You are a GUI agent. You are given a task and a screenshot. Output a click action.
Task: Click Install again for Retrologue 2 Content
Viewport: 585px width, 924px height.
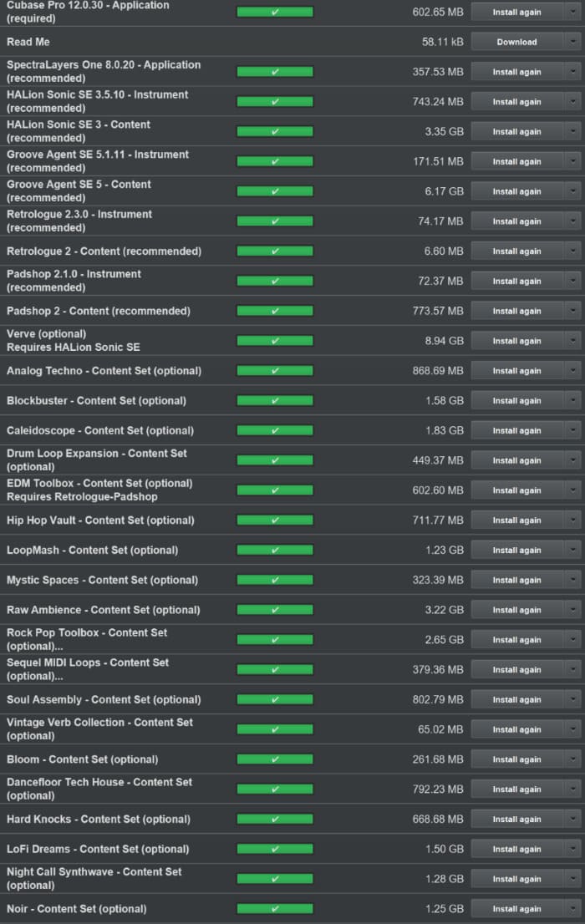coord(517,251)
